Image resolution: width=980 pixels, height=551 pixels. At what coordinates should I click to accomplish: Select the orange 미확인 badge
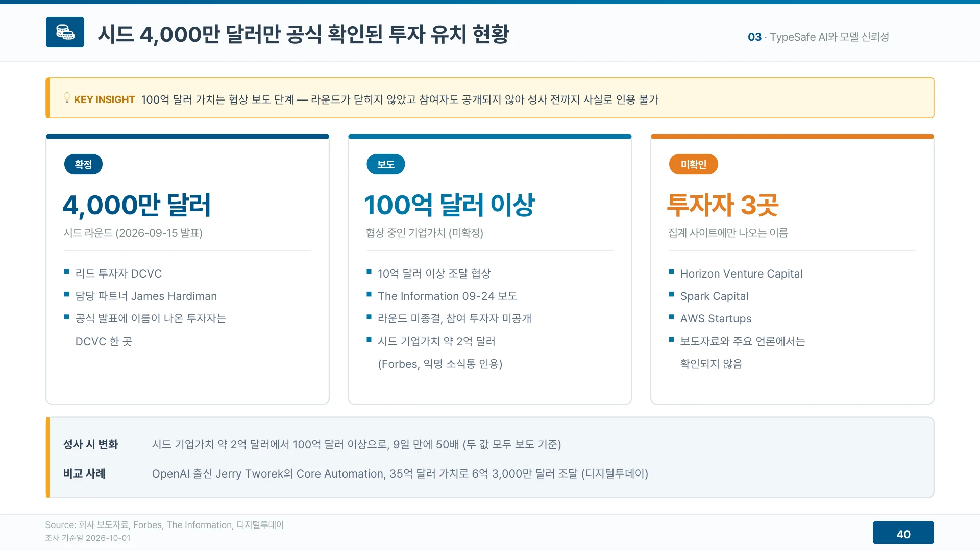(694, 164)
